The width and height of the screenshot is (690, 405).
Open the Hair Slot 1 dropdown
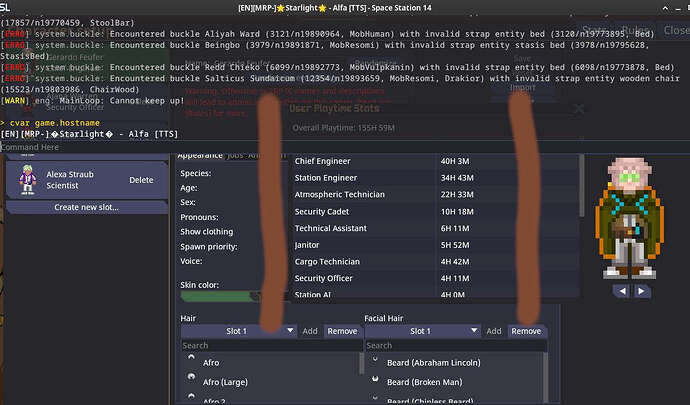click(x=238, y=331)
